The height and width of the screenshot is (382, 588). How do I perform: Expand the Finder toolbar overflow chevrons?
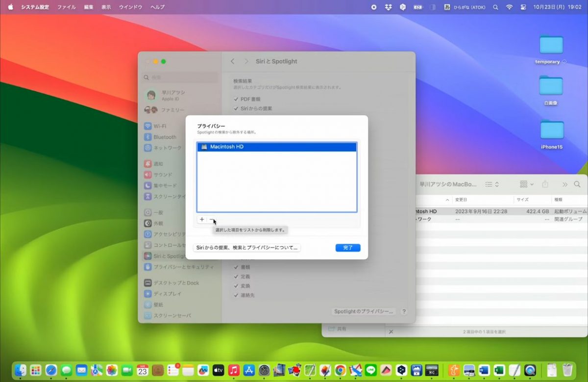coord(564,184)
